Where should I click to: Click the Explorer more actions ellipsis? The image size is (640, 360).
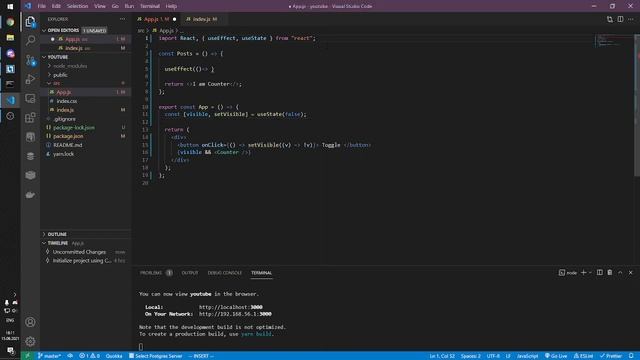pos(122,19)
